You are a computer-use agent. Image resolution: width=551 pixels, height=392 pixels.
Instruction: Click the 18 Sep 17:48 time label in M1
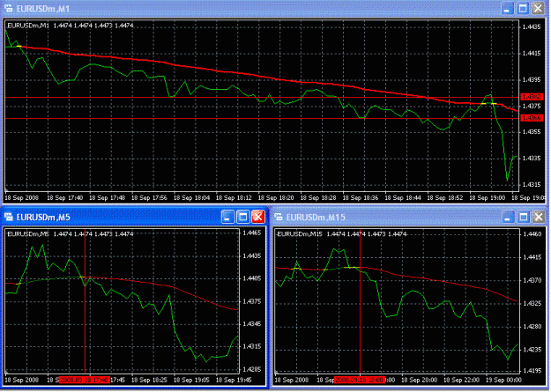pos(108,197)
